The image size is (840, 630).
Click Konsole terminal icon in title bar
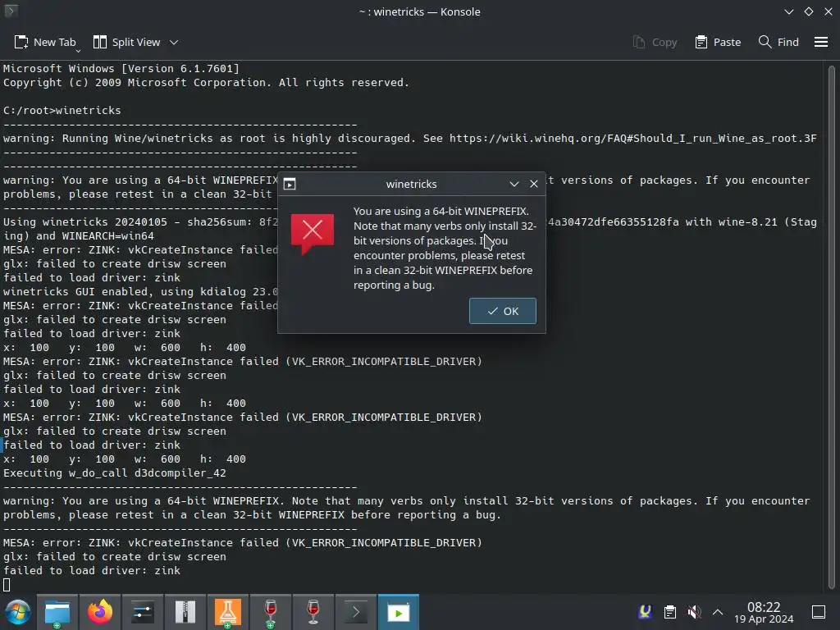coord(11,11)
